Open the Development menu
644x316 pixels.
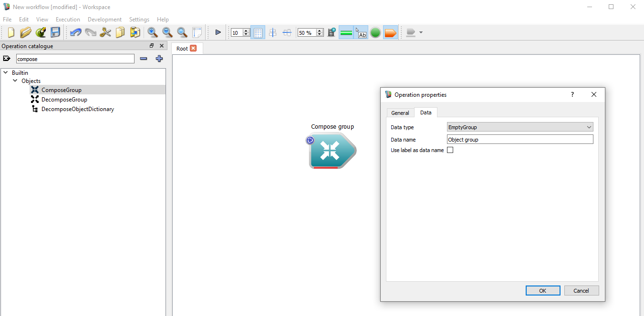pyautogui.click(x=104, y=20)
